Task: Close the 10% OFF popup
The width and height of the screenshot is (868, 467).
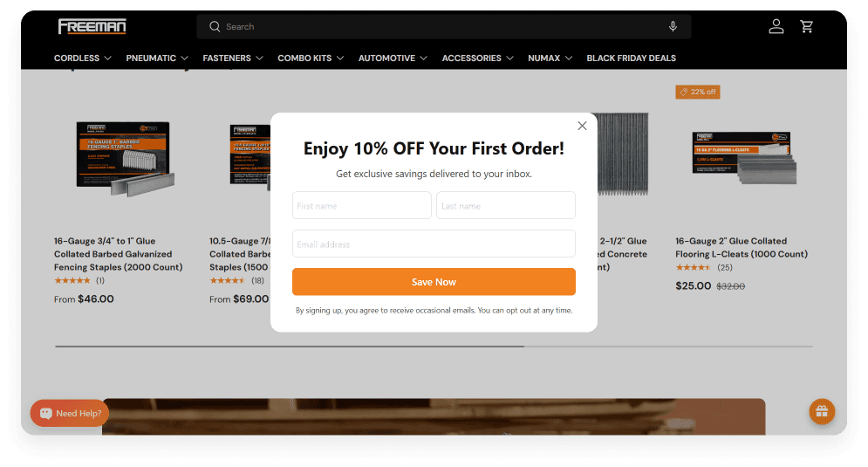Action: [582, 126]
